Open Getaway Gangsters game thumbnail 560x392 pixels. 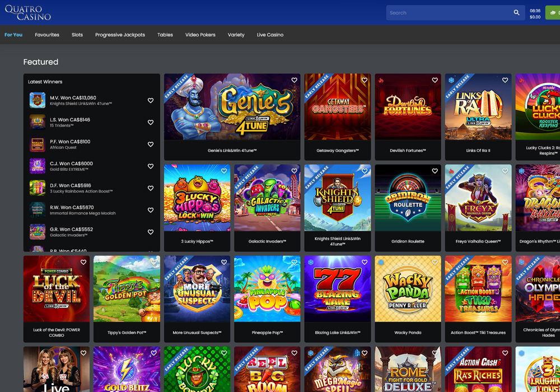[338, 107]
